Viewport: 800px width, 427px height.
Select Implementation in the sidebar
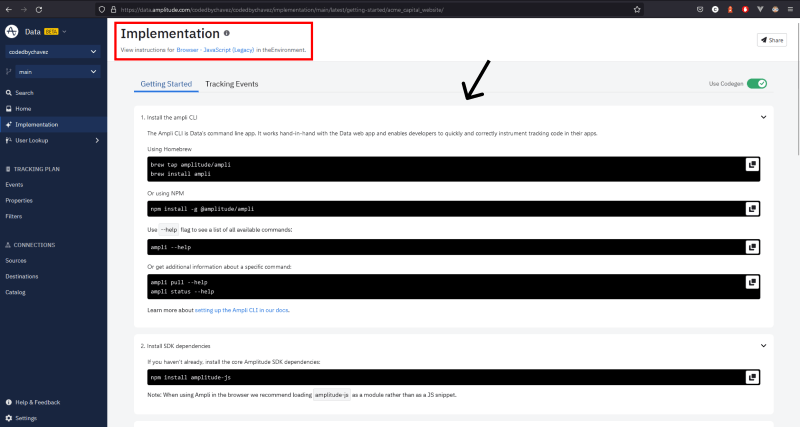point(54,124)
